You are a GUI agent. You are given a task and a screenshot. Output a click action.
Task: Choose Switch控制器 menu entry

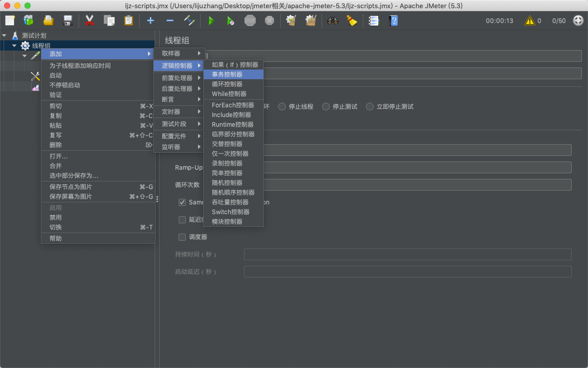click(234, 212)
